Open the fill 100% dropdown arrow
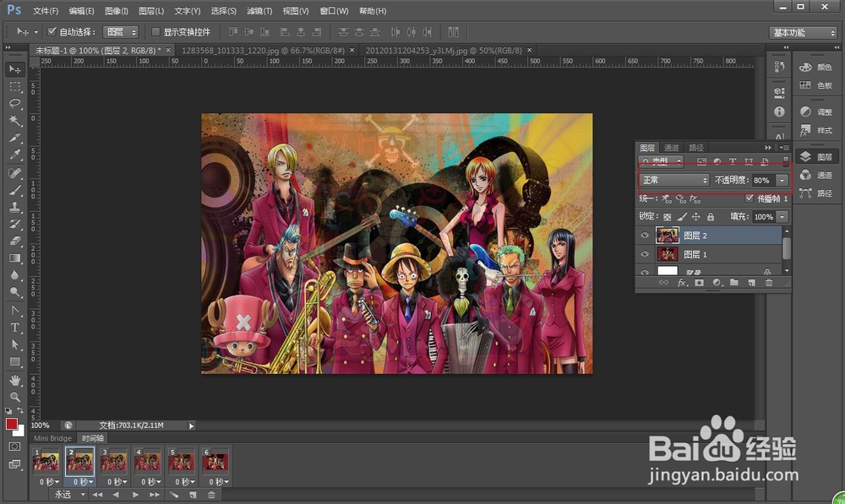 coord(782,216)
